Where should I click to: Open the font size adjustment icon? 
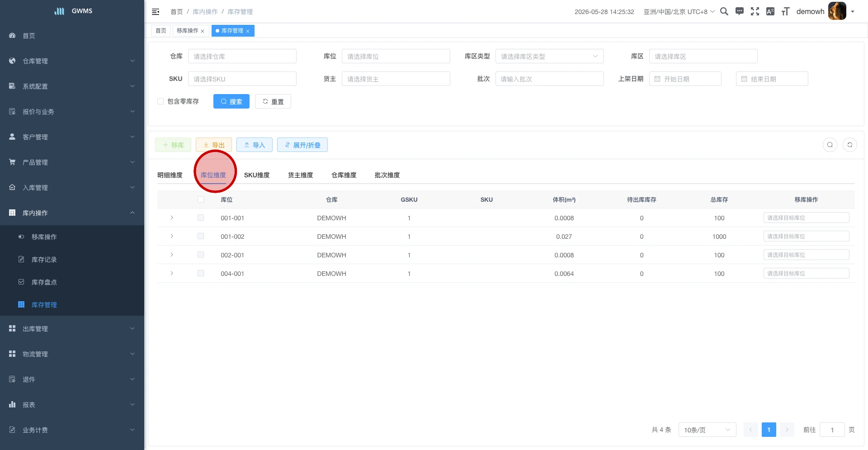[786, 11]
